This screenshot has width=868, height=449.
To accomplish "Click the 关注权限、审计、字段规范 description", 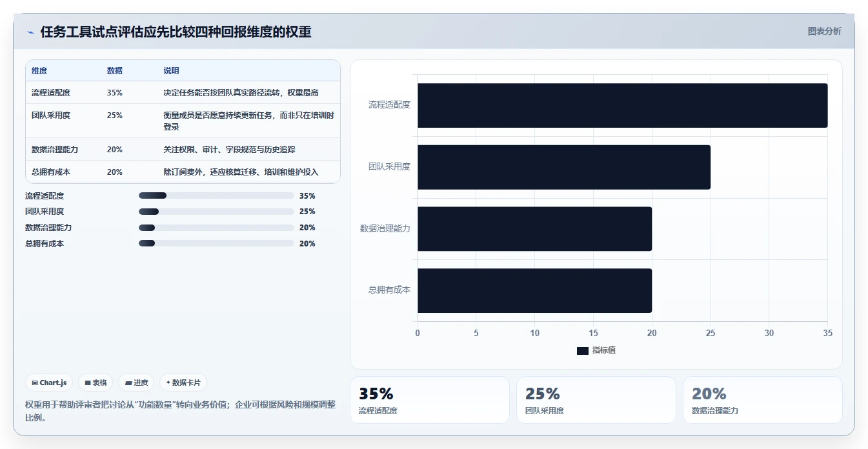I will (x=230, y=150).
